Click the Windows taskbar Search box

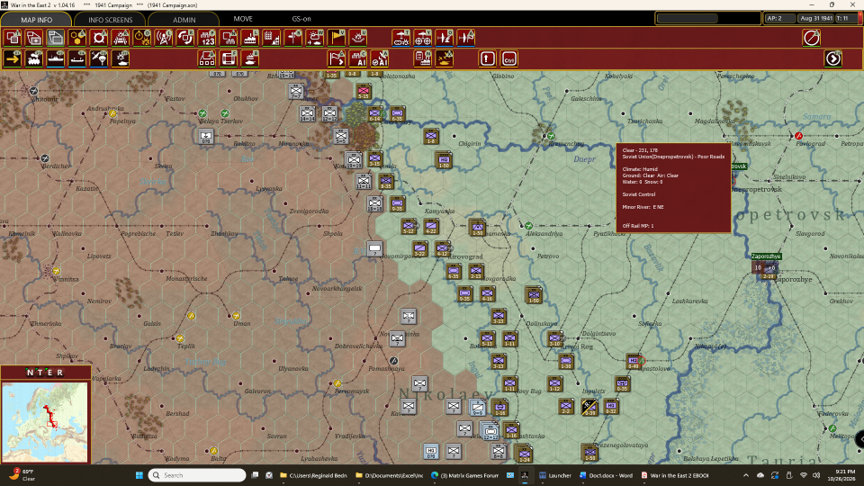197,475
